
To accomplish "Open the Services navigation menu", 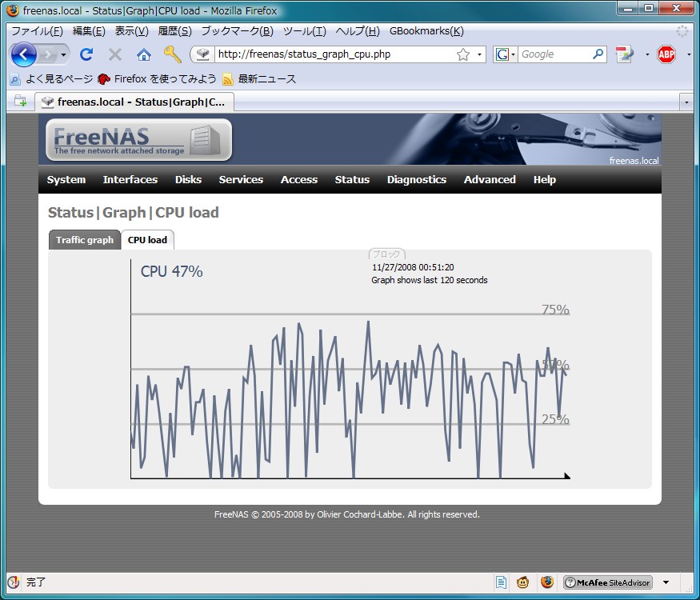I will (241, 179).
